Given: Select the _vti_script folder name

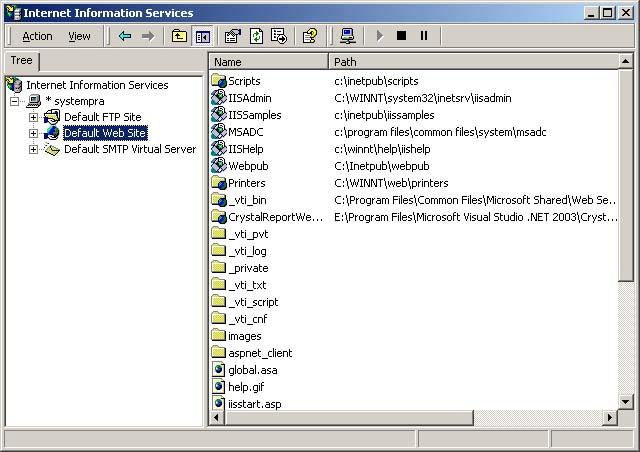Looking at the screenshot, I should [253, 302].
